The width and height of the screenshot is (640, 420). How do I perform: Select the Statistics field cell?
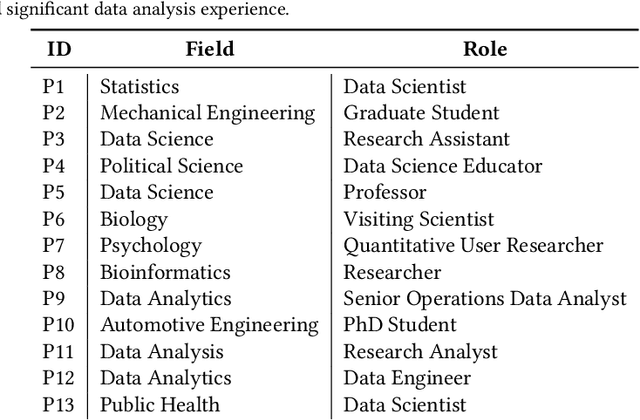pos(139,87)
